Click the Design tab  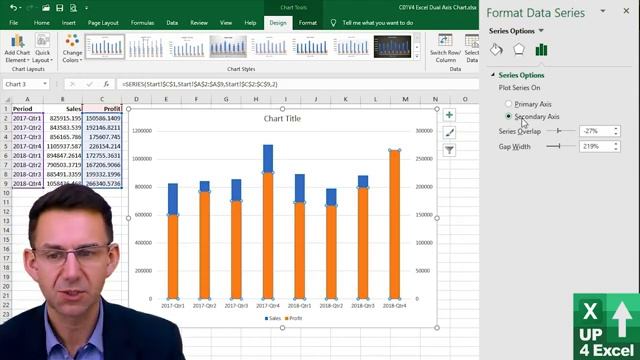[278, 23]
